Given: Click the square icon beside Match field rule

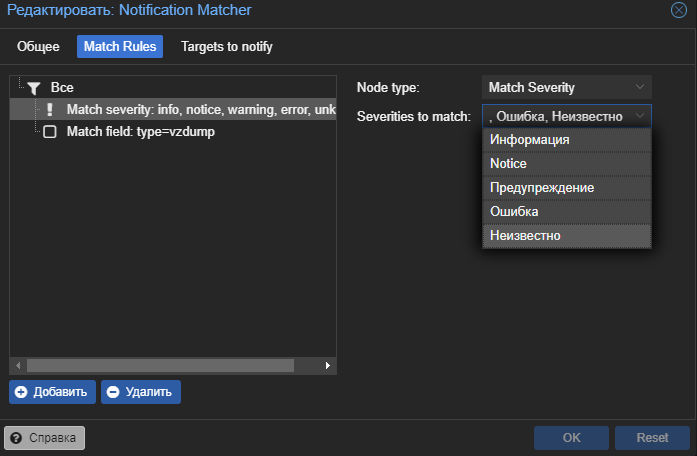Looking at the screenshot, I should point(49,132).
